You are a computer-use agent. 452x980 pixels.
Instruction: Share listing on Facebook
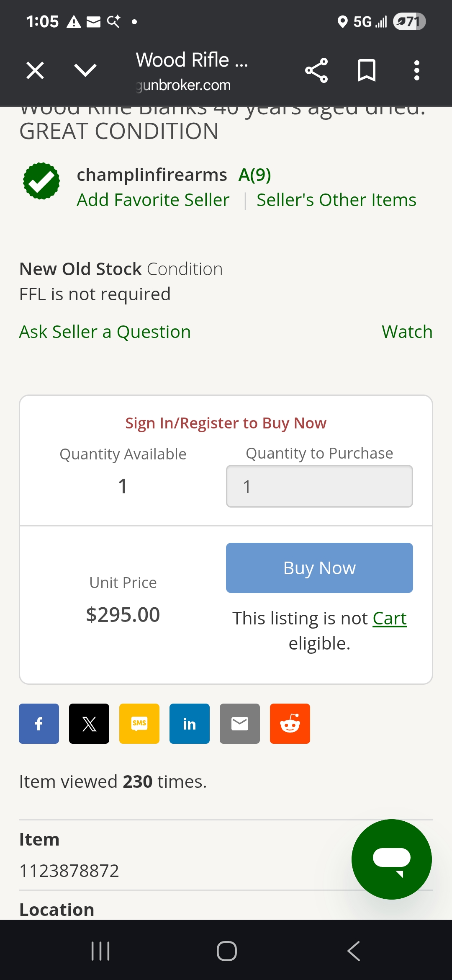(39, 724)
